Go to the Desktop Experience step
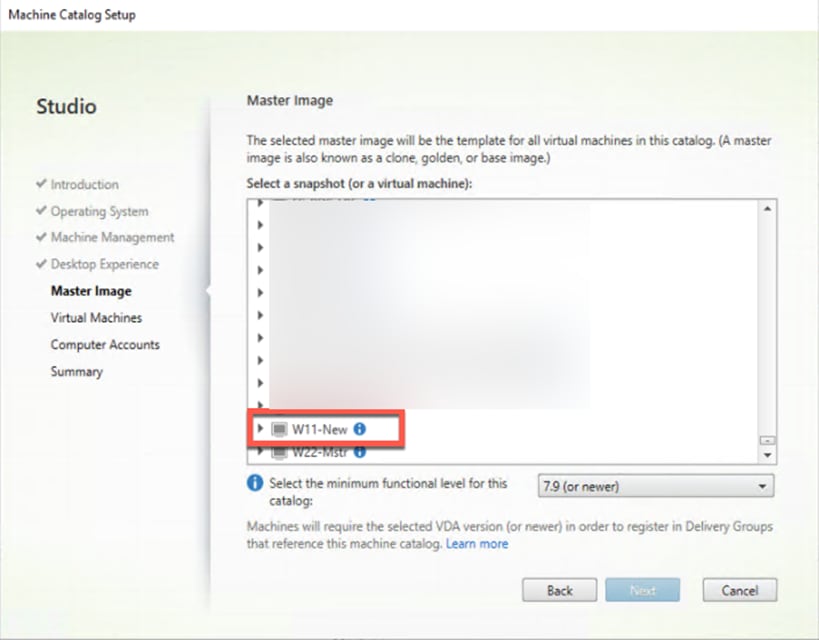The width and height of the screenshot is (819, 640). coord(104,264)
